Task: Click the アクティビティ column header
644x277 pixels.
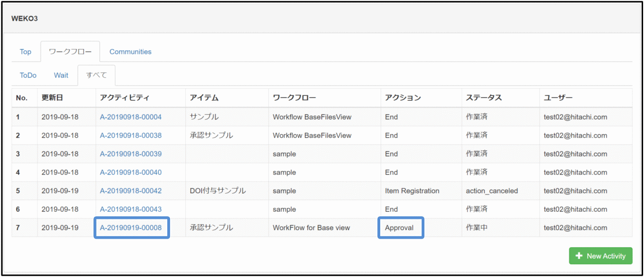Action: (124, 98)
